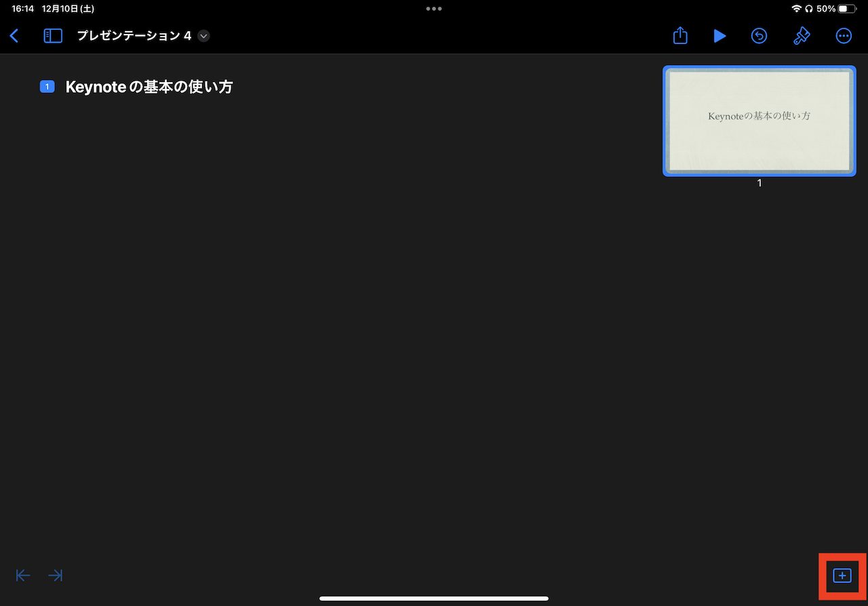Tap the back chevron to exit presentation
The image size is (868, 606).
click(x=14, y=36)
